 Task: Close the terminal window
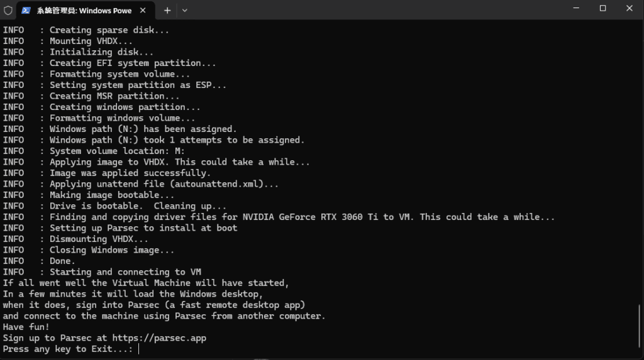coord(630,8)
